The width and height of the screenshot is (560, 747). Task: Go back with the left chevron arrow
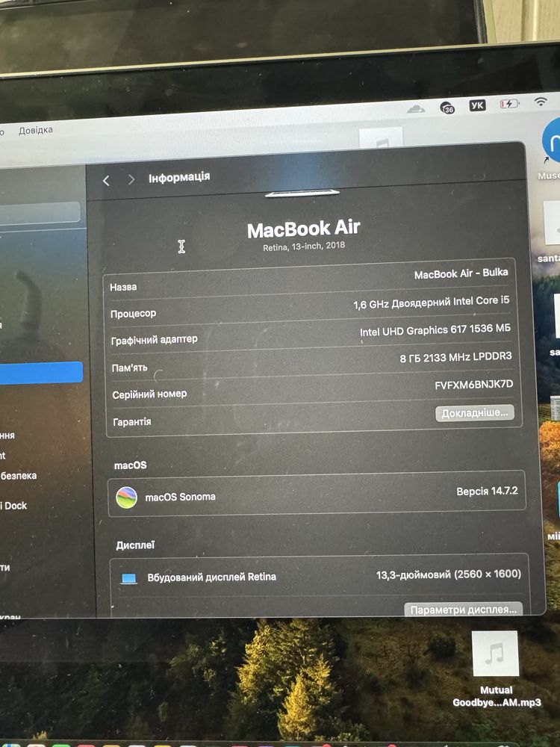tap(106, 181)
